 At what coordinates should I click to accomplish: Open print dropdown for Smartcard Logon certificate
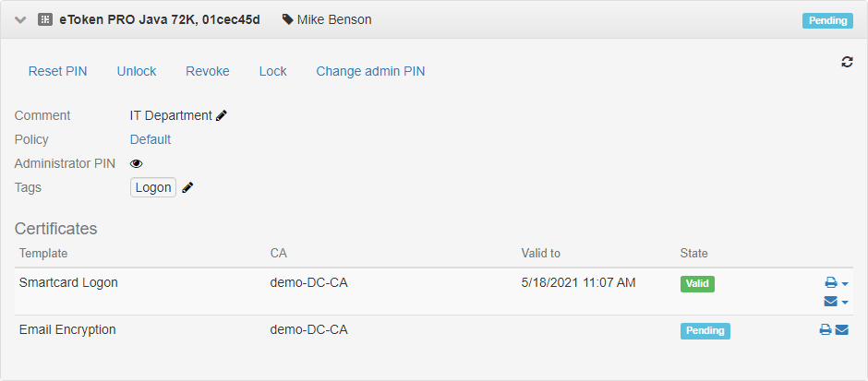click(836, 283)
